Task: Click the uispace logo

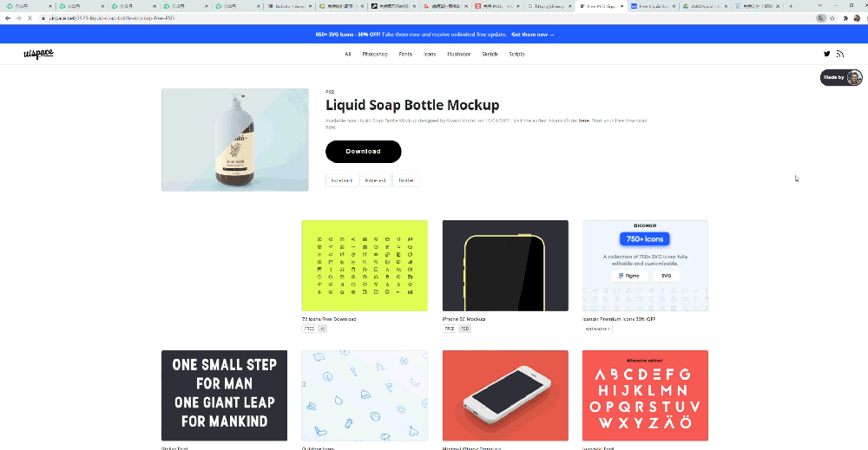Action: pos(38,54)
